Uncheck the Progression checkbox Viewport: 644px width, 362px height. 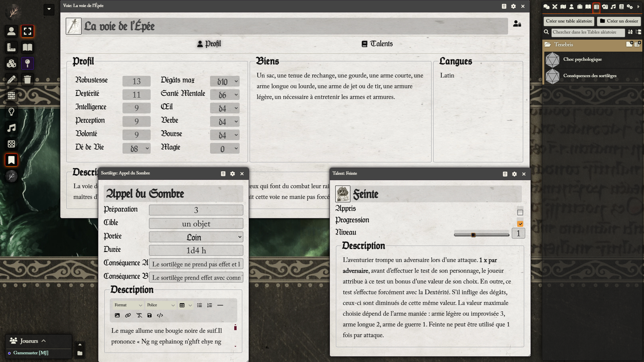[x=520, y=224]
